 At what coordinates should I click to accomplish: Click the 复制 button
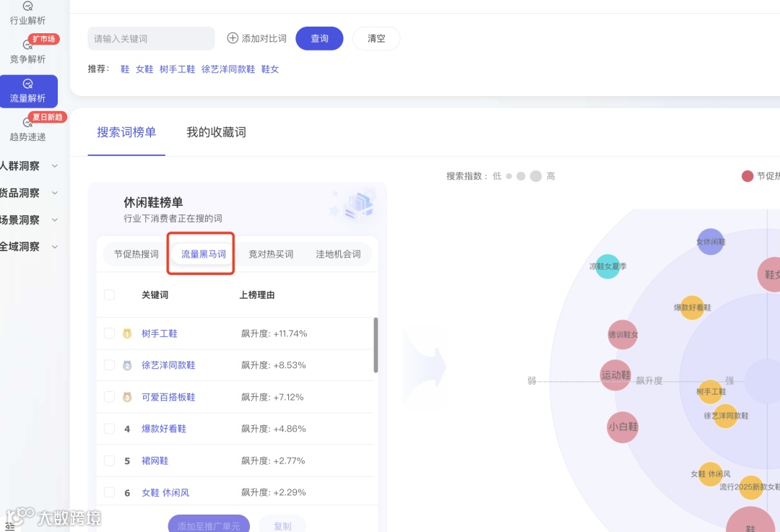coord(282,525)
